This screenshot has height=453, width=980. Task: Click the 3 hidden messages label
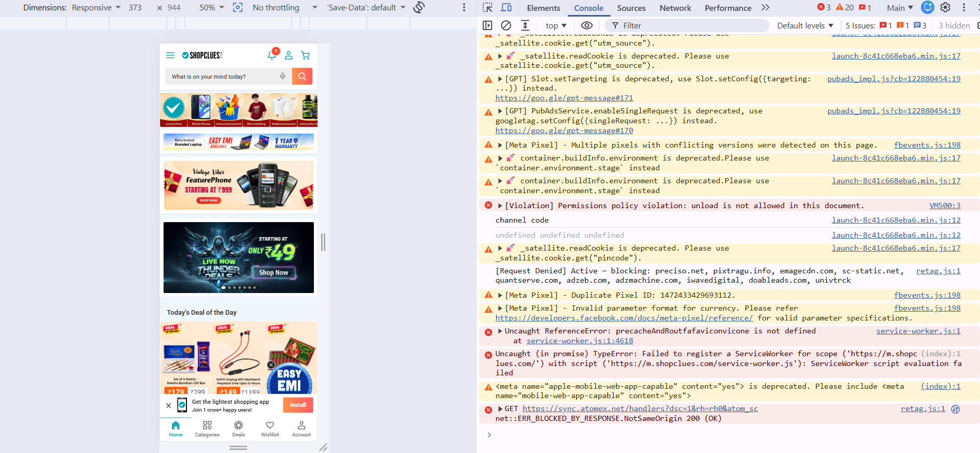(x=954, y=25)
